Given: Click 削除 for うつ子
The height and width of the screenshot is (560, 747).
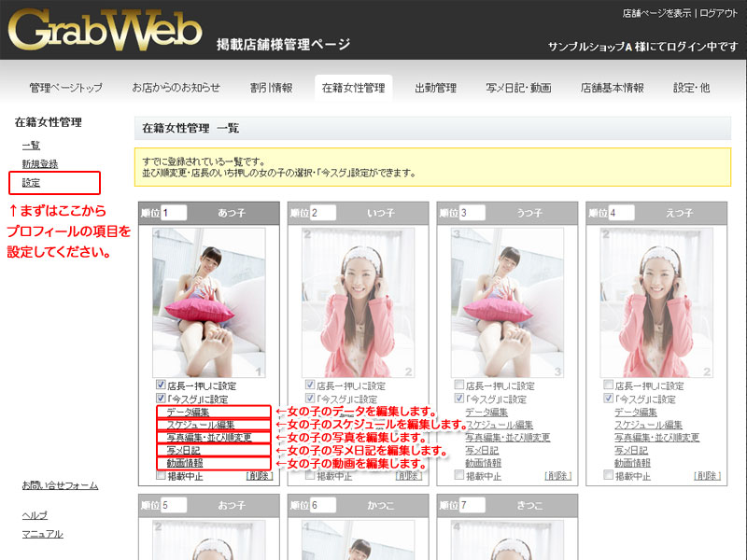Looking at the screenshot, I should tap(558, 476).
